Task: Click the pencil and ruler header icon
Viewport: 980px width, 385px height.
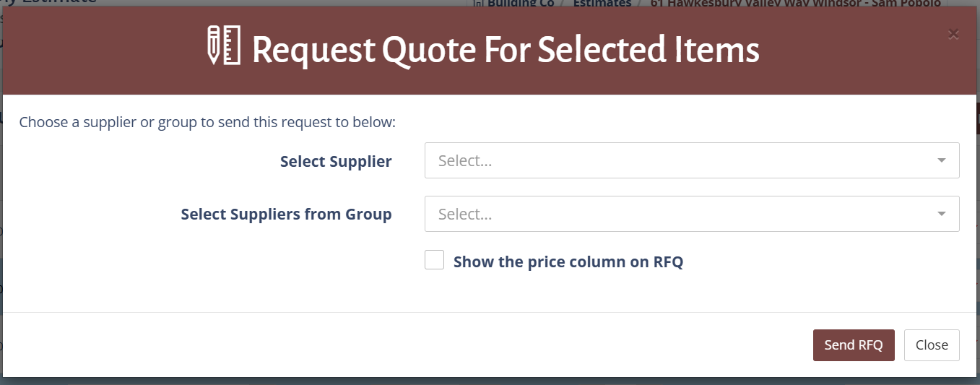Action: tap(223, 46)
